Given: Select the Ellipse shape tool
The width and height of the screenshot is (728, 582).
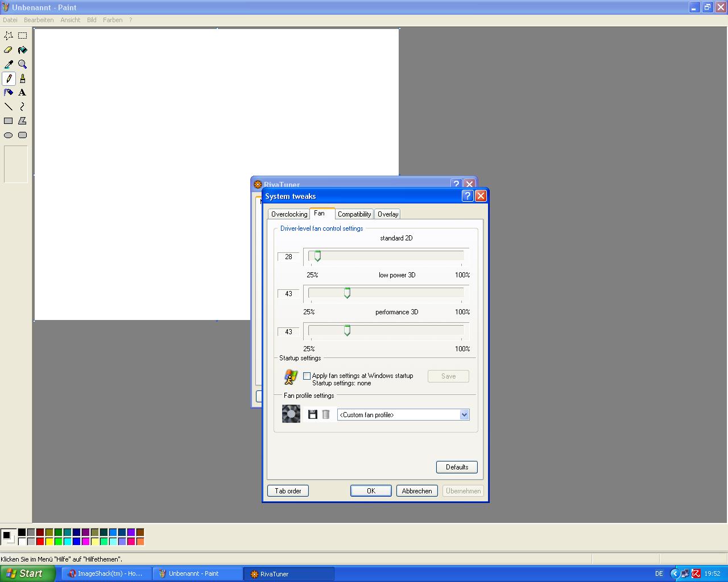Looking at the screenshot, I should click(9, 135).
